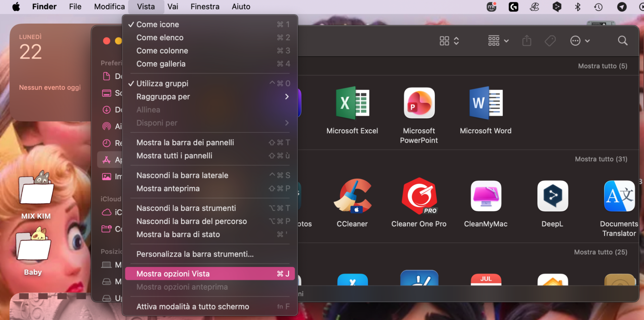Open Microsoft Excel app icon

pyautogui.click(x=352, y=103)
